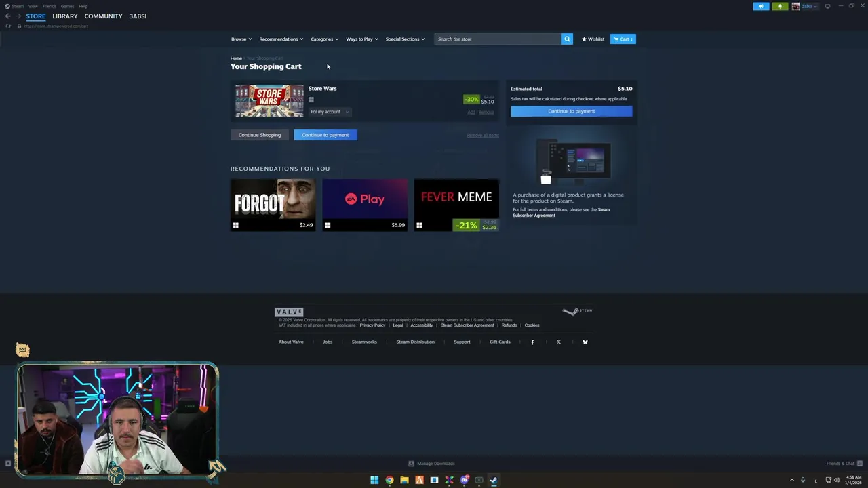Open the FORGOT recommendation card
This screenshot has width=868, height=488.
273,205
